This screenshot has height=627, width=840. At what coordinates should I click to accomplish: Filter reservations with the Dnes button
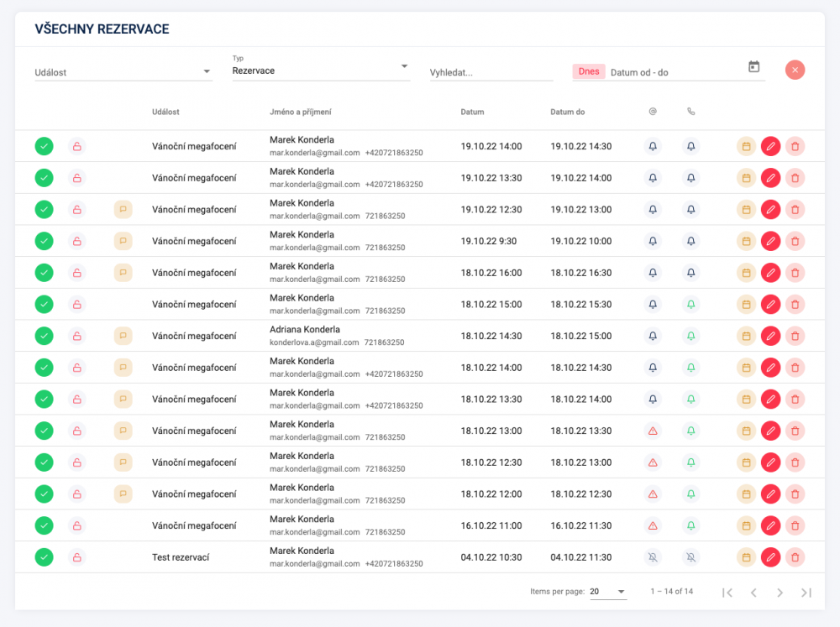pyautogui.click(x=589, y=71)
